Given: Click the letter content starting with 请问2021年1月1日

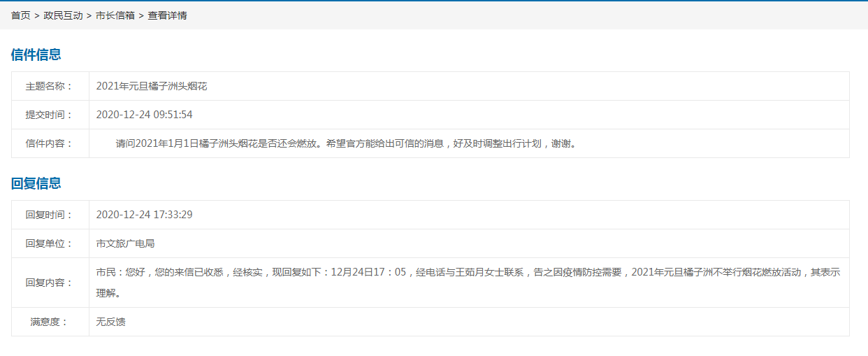Looking at the screenshot, I should click(x=346, y=143).
